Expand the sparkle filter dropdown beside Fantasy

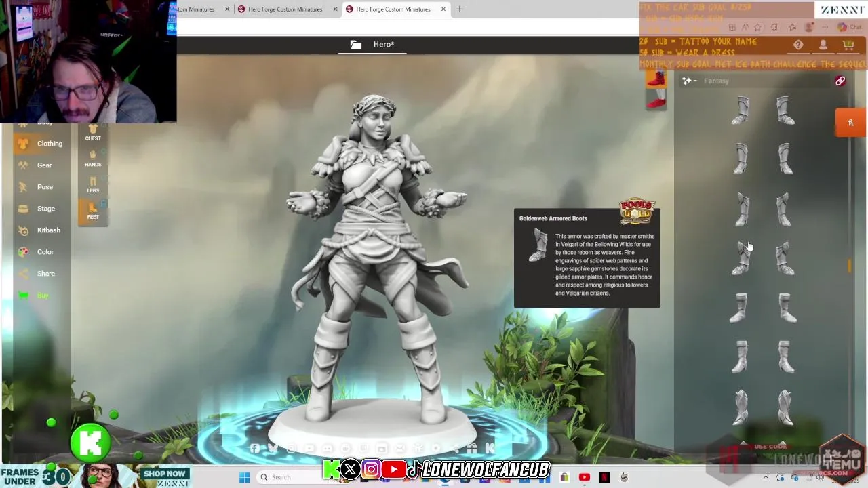(x=690, y=81)
